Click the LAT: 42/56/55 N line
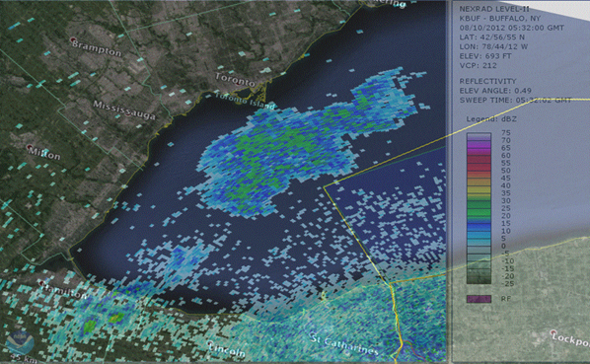The image size is (590, 364). (x=491, y=37)
